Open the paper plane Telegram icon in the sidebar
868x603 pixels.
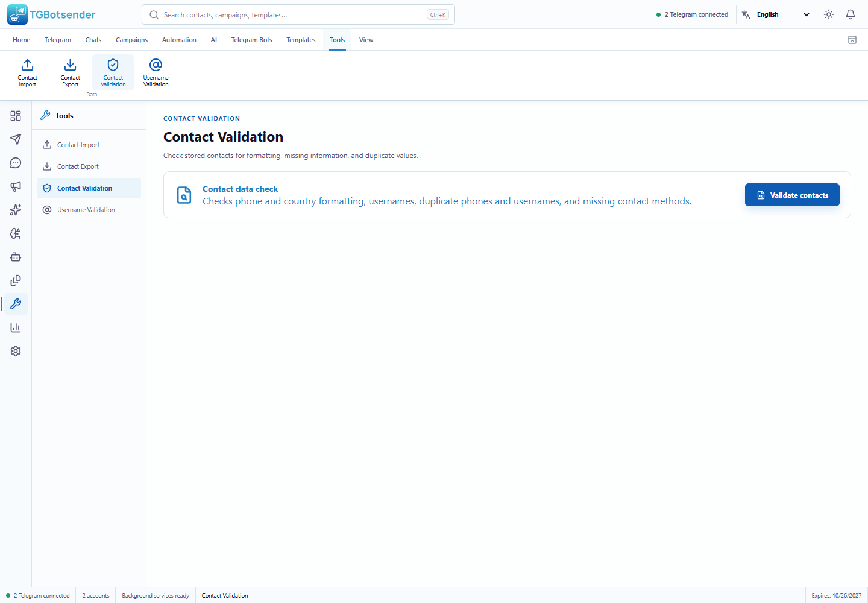pyautogui.click(x=16, y=139)
